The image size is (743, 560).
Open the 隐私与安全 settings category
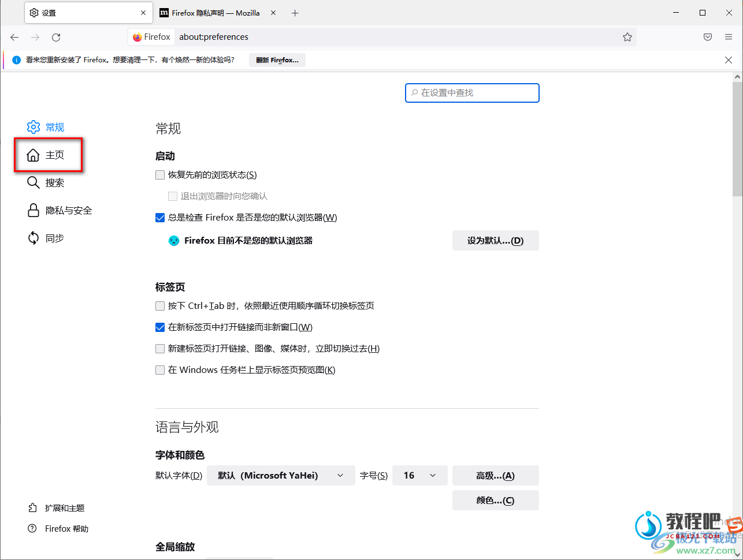coord(60,210)
